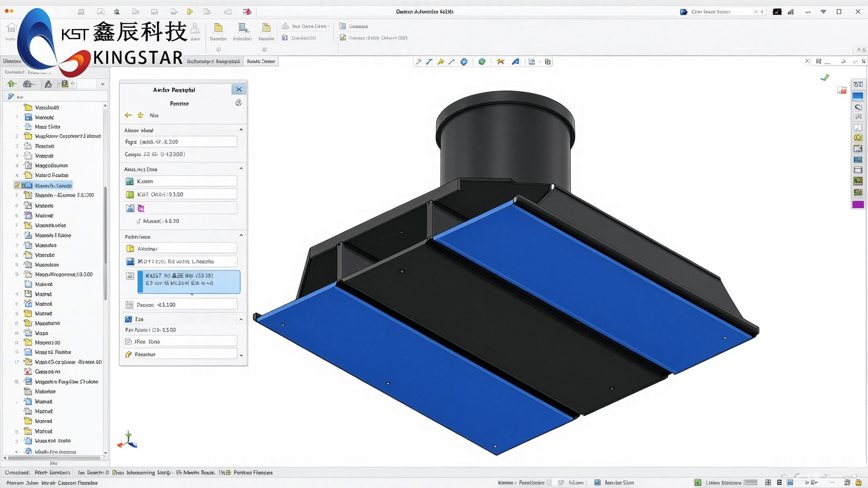Select the 'Nadedo' tree item

point(44,206)
